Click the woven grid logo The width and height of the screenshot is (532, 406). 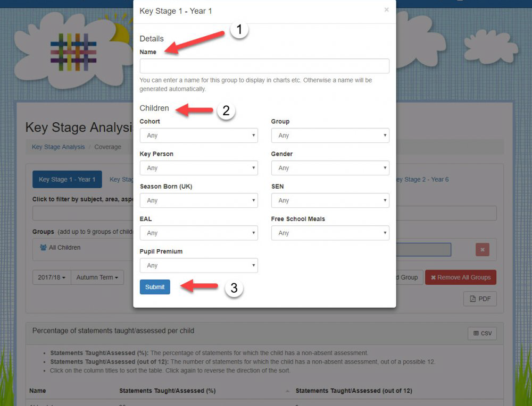coord(73,52)
